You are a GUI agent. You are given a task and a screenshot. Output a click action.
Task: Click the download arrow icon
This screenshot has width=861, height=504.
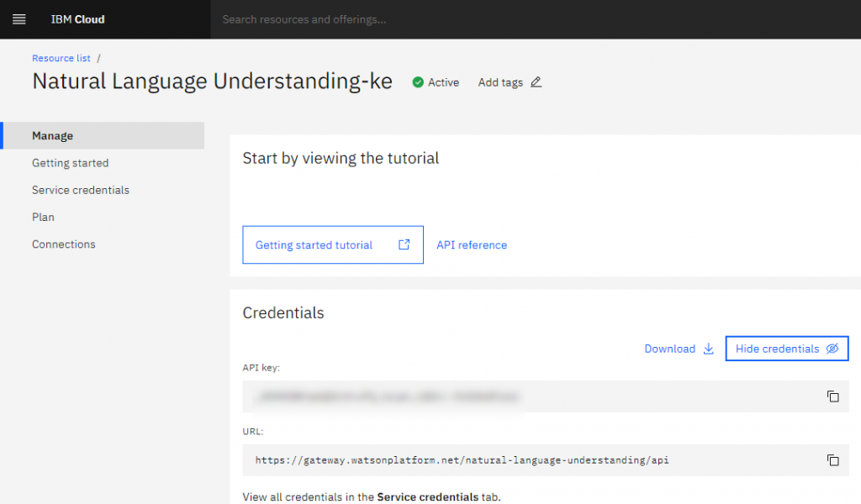(x=708, y=349)
